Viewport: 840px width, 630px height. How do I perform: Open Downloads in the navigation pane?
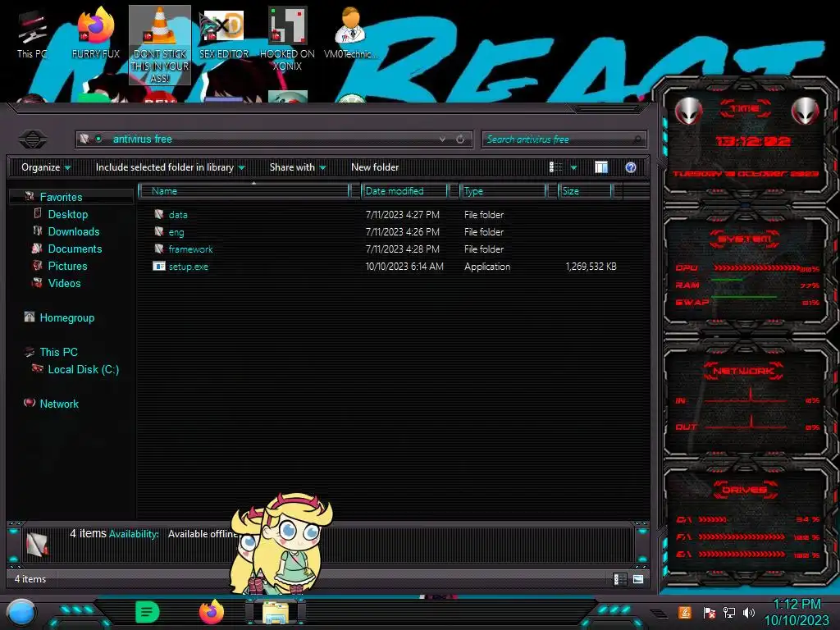pyautogui.click(x=73, y=231)
